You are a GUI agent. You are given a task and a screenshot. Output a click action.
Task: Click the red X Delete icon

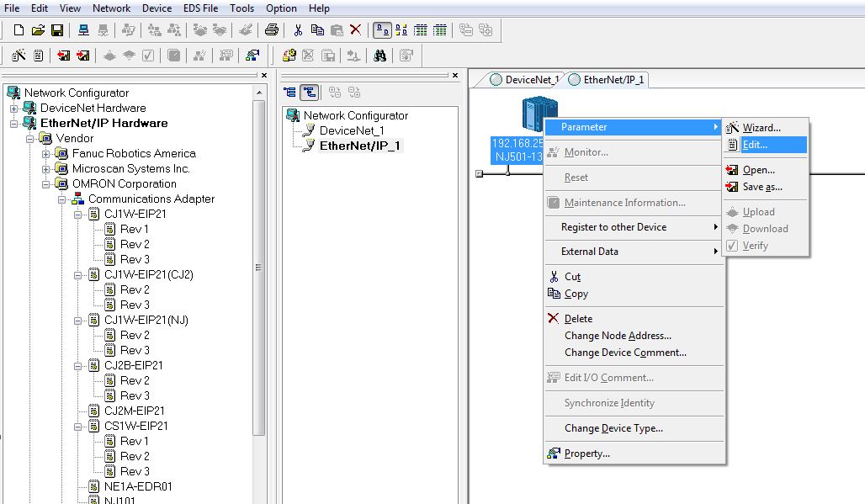tap(353, 29)
